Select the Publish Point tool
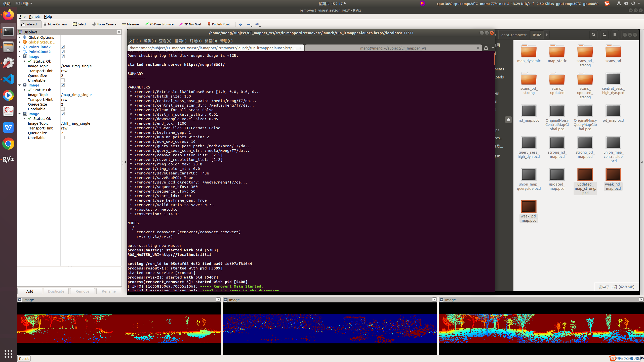Viewport: 644px width, 362px height. click(x=218, y=24)
